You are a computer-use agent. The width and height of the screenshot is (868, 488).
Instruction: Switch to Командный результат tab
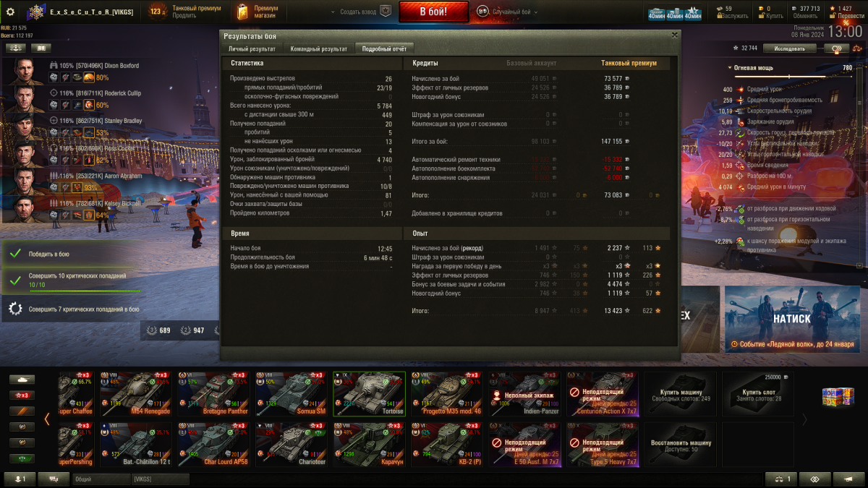[318, 48]
